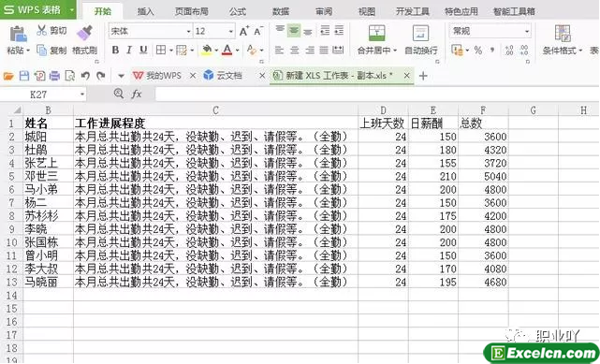Click Merge and Center (合并居中) icon
Viewport: 600px width, 364px height.
point(377,33)
